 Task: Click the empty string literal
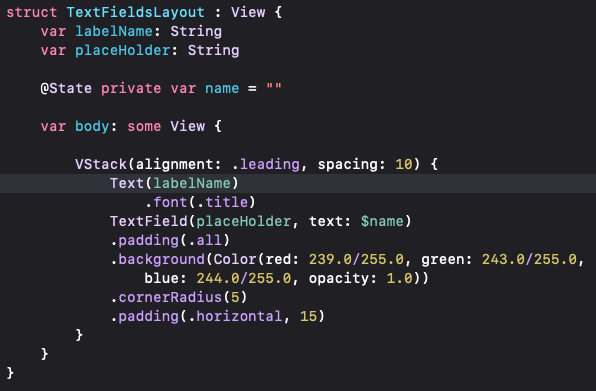click(274, 87)
